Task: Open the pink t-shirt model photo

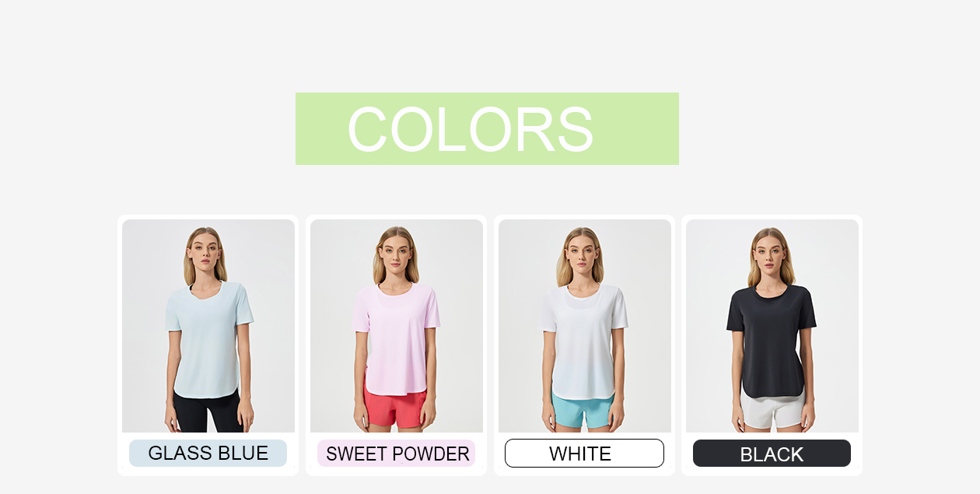Action: [397, 326]
